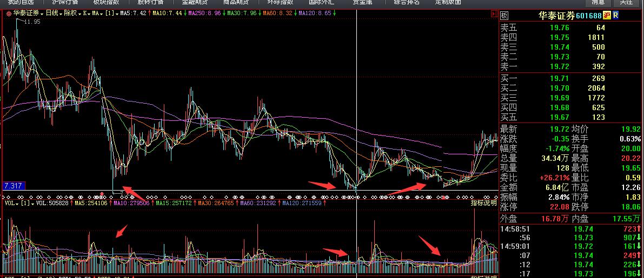Switch to 商品期货 commodity futures tab
Image resolution: width=644 pixels, height=278 pixels.
[235, 2]
